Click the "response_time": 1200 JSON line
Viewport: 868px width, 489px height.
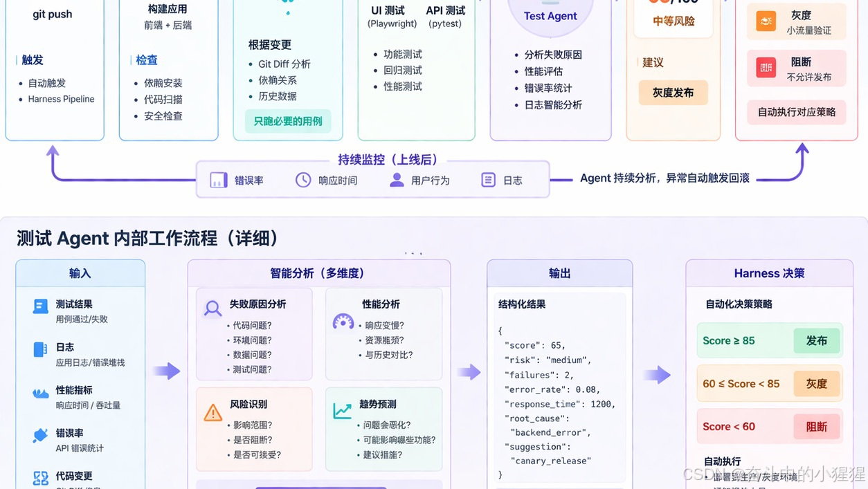[559, 404]
